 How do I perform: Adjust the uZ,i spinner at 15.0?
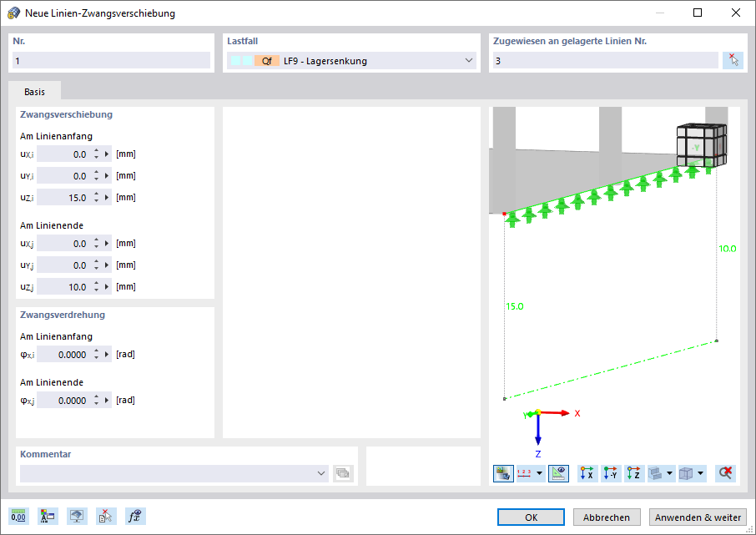(x=97, y=197)
